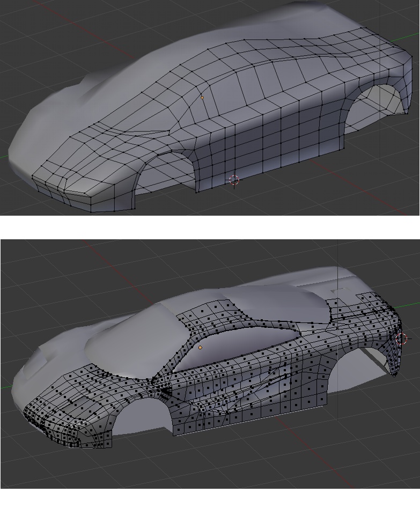Screen dimensions: 420x507
Task: Click the 3D cursor at bottom car's rear
Action: tap(401, 339)
